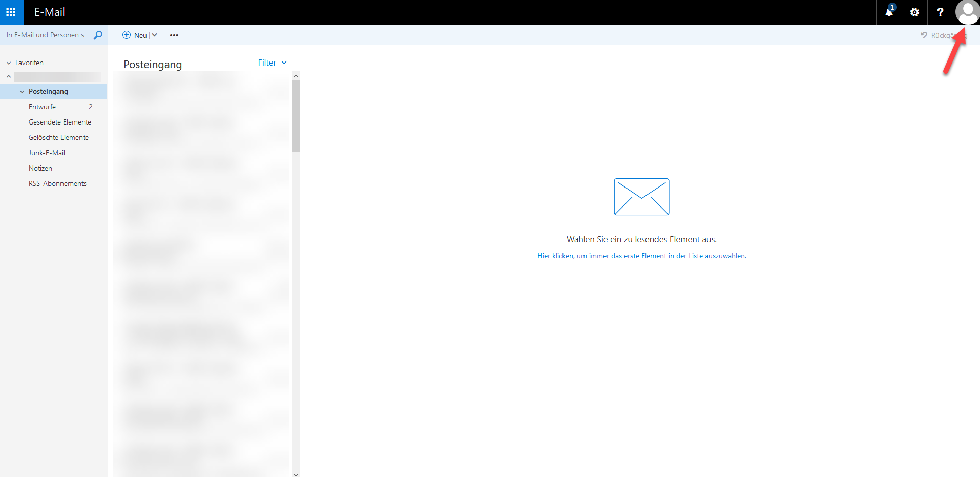Collapse the Favoriten section
The height and width of the screenshot is (477, 980).
pyautogui.click(x=9, y=63)
